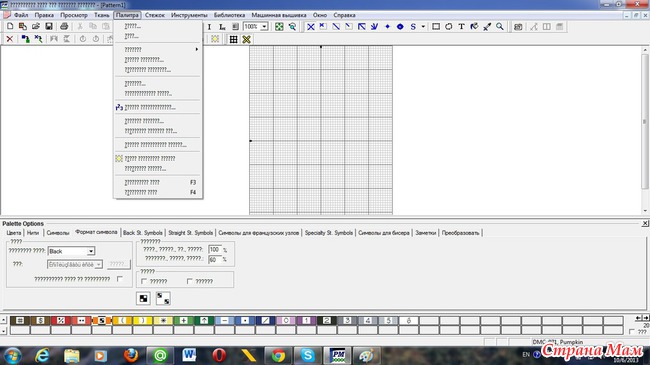Expand the stitch type arrow next to S
The height and width of the screenshot is (365, 650).
423,27
